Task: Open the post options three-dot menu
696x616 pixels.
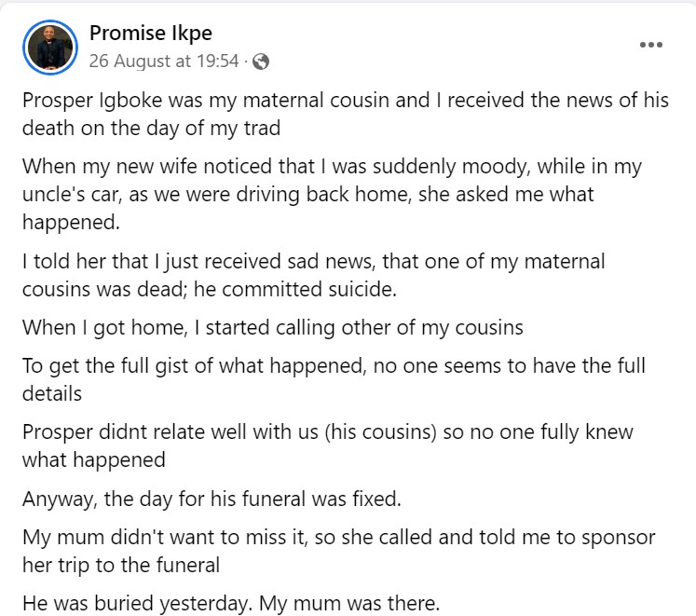Action: point(651,45)
